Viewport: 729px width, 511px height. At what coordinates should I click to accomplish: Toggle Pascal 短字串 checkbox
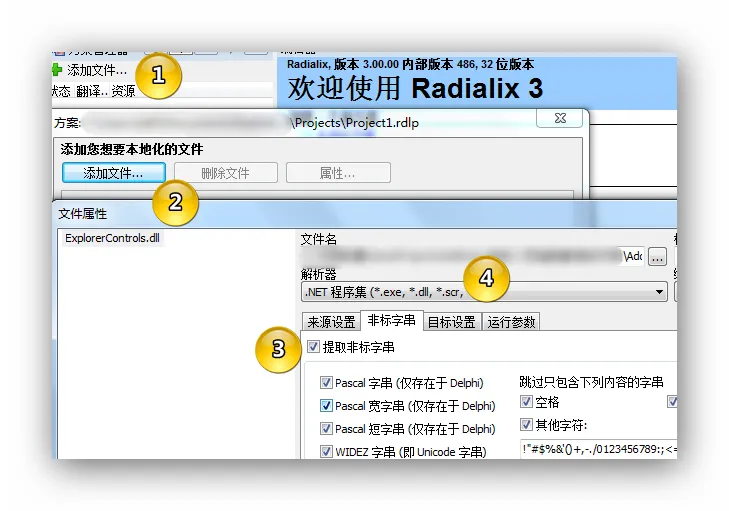326,428
